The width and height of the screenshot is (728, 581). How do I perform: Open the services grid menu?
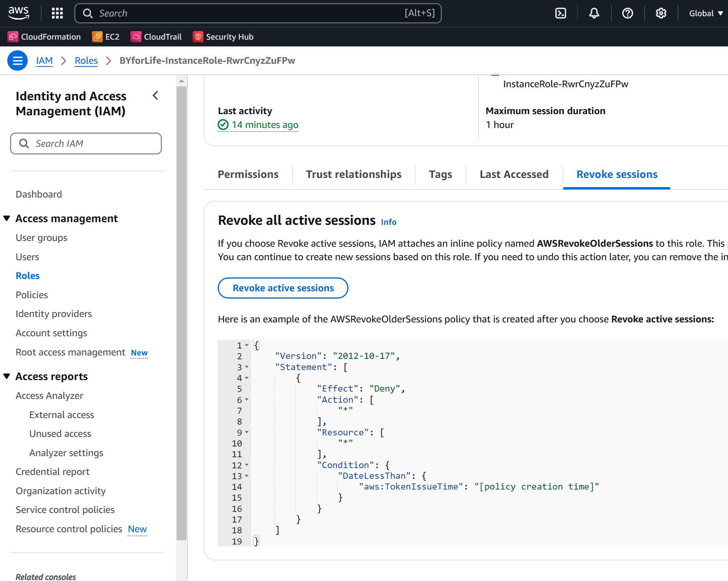pyautogui.click(x=57, y=13)
